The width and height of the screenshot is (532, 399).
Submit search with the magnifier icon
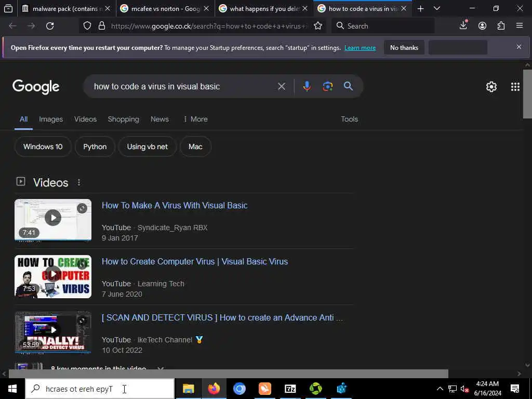[x=348, y=86]
